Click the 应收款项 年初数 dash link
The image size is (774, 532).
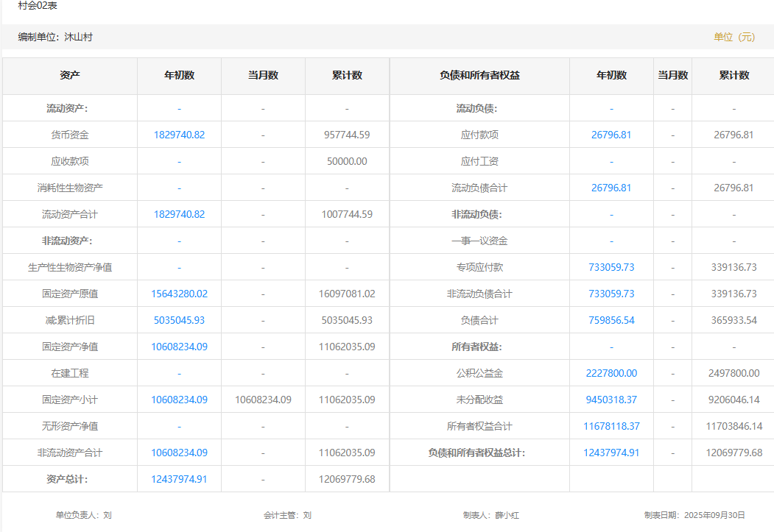pyautogui.click(x=179, y=161)
